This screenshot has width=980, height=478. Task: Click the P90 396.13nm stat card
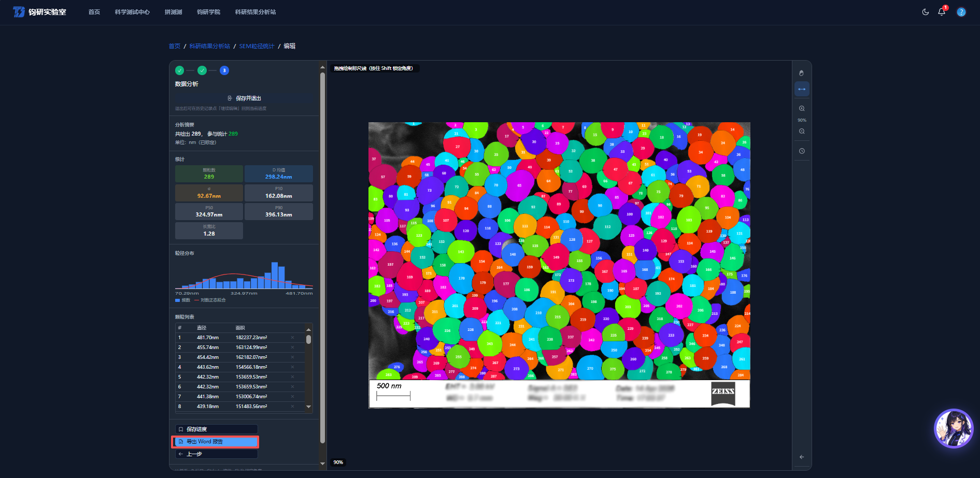click(x=279, y=211)
